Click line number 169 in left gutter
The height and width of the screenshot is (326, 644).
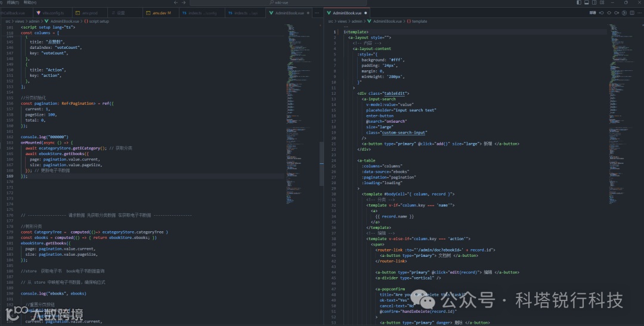[x=10, y=176]
